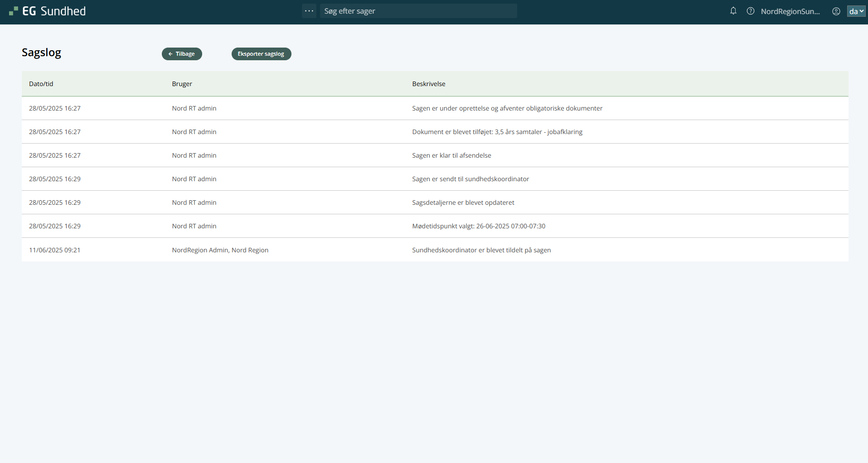Click the EG Sundhed logo
Image resolution: width=868 pixels, height=463 pixels.
[48, 11]
